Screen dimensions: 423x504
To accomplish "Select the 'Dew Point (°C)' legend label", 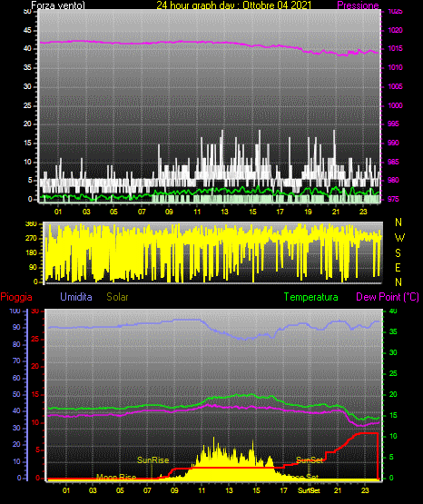I will pyautogui.click(x=388, y=297).
